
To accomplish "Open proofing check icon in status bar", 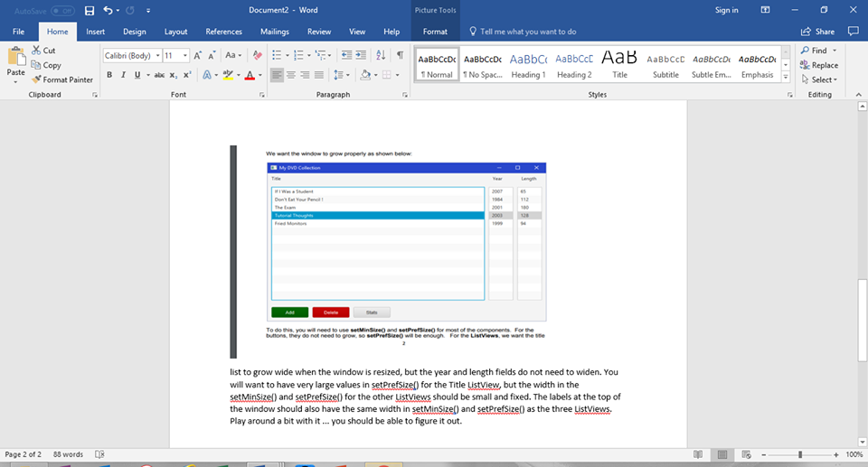I will tap(99, 454).
